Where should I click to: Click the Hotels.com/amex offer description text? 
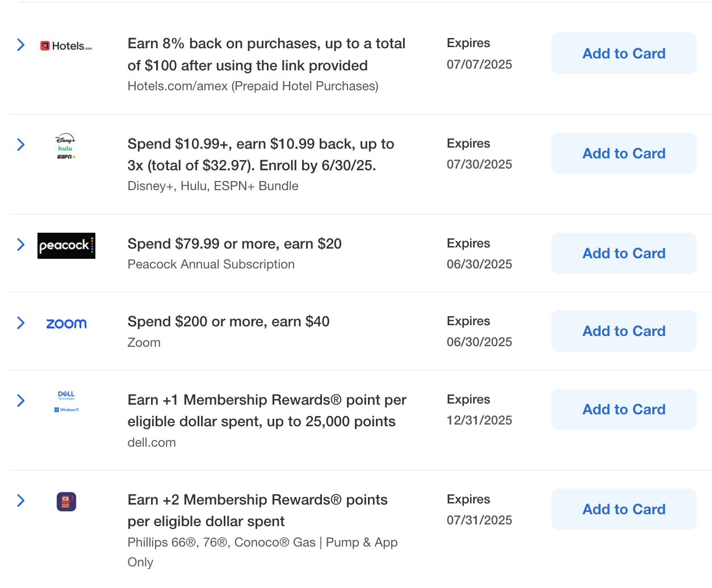[x=253, y=86]
